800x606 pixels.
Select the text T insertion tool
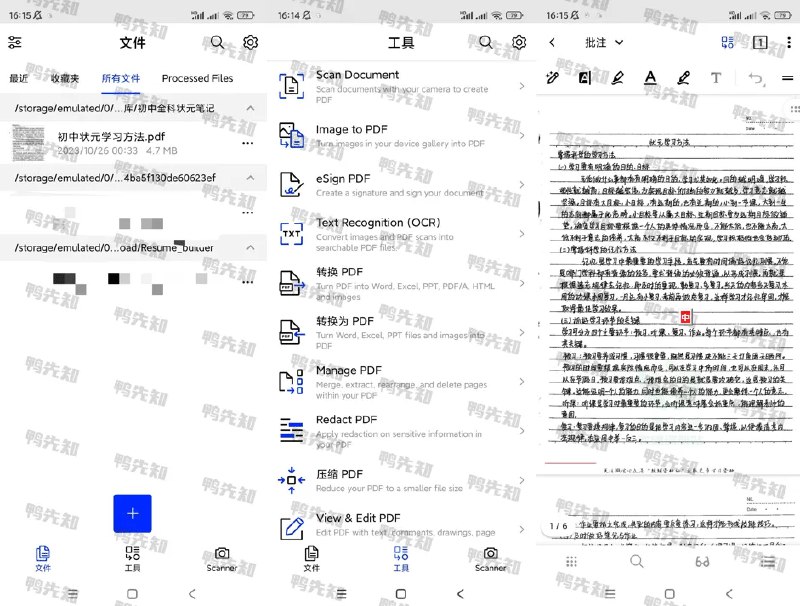click(x=716, y=78)
